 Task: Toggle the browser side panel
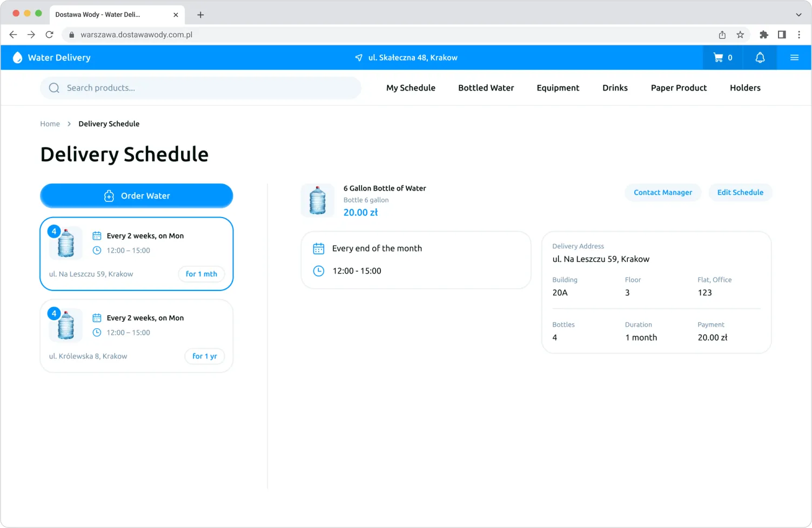coord(782,35)
